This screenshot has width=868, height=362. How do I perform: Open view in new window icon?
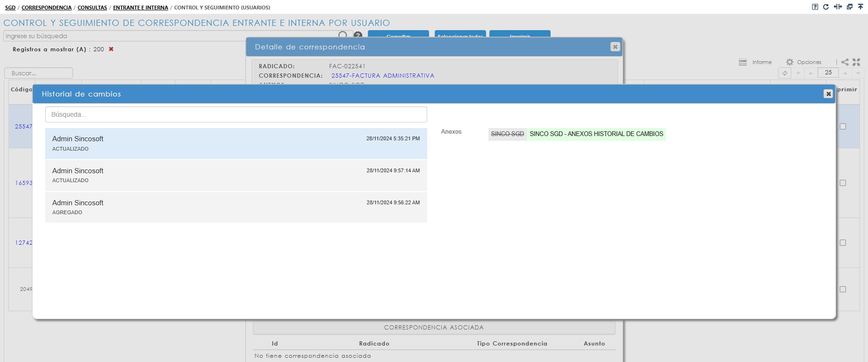click(850, 7)
